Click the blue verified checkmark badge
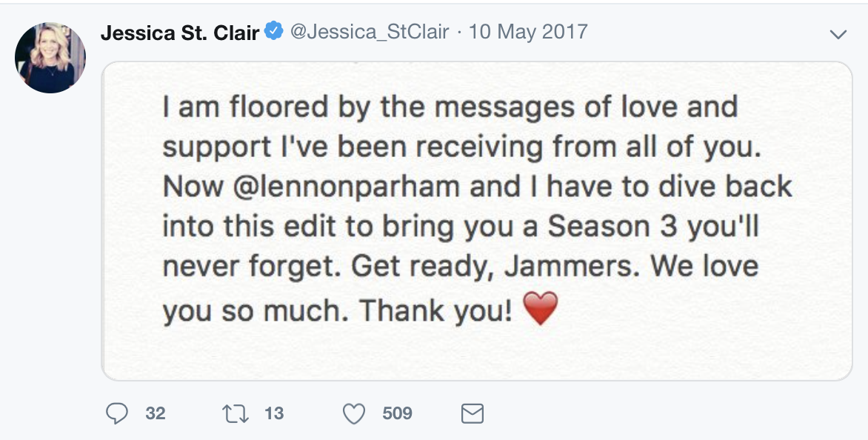Image resolution: width=868 pixels, height=440 pixels. [274, 31]
